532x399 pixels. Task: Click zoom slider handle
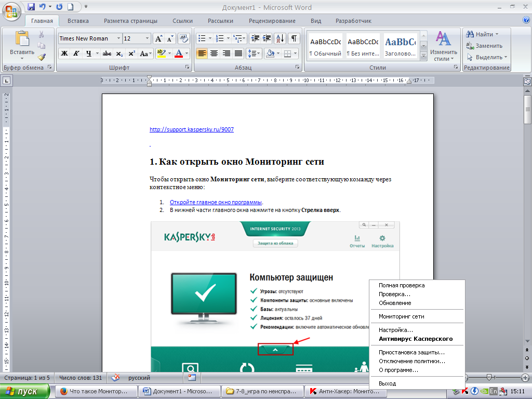489,377
